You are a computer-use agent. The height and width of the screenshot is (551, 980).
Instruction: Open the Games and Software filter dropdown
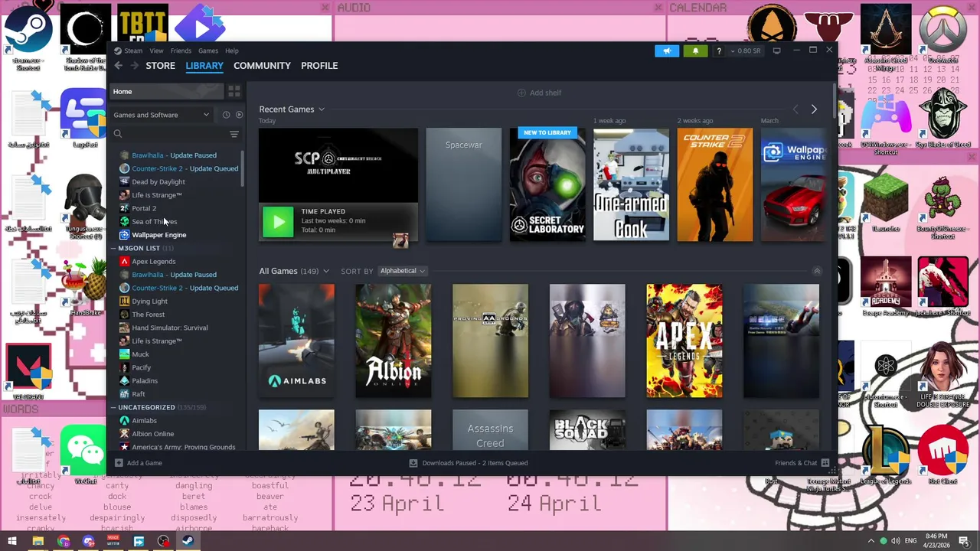coord(162,115)
